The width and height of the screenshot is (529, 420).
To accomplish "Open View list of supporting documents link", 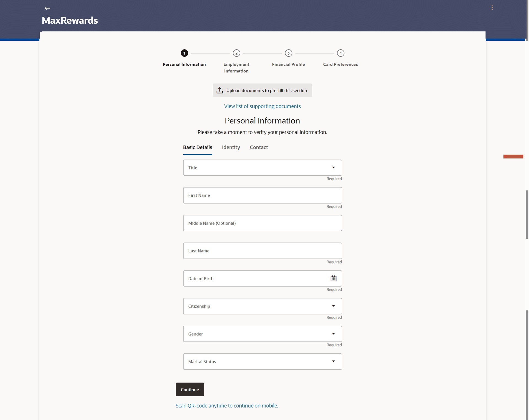I will click(x=262, y=106).
